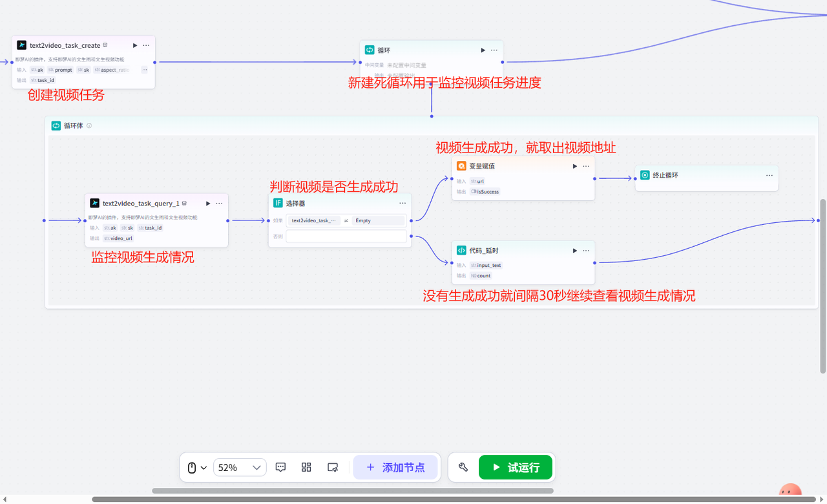Click the output port of 选择器 如果 branch
Image resolution: width=827 pixels, height=504 pixels.
(412, 220)
